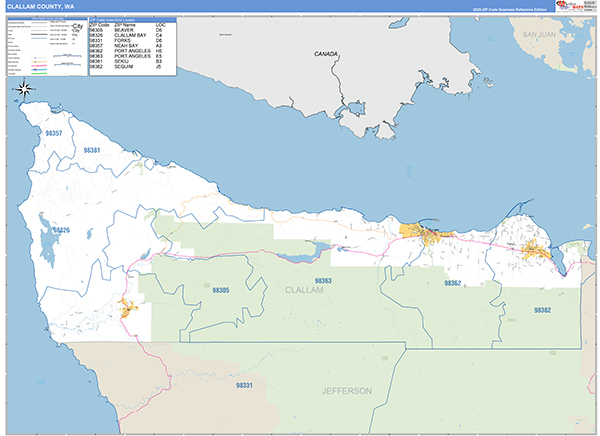Select ZIP label 98357 on the map
The image size is (600, 436).
coord(54,133)
